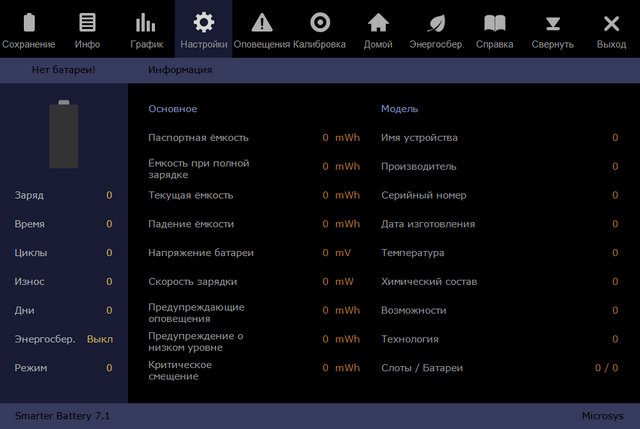Click the Microsys link in footer
Screen dimensions: 640x429
(603, 414)
